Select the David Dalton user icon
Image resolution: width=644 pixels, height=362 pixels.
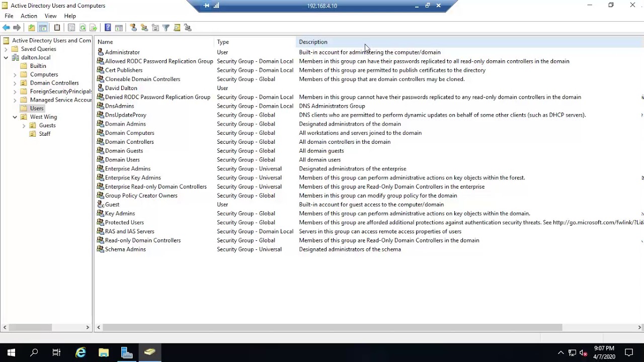pos(101,88)
